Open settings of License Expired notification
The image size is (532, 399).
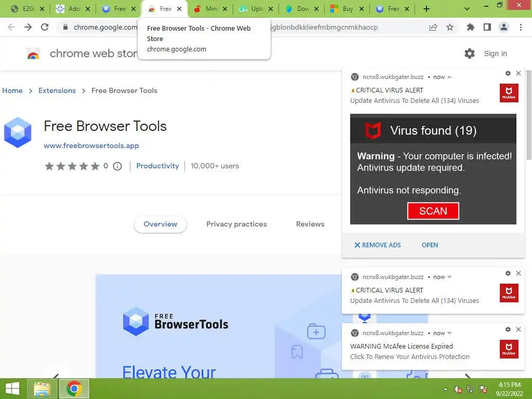tap(508, 329)
